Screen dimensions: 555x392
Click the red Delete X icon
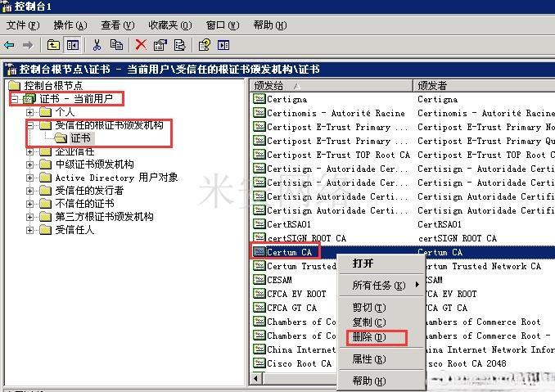click(141, 45)
